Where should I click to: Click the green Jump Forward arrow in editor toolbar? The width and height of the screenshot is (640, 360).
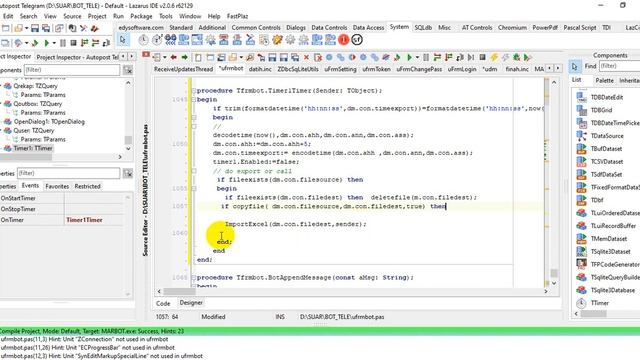point(184,57)
